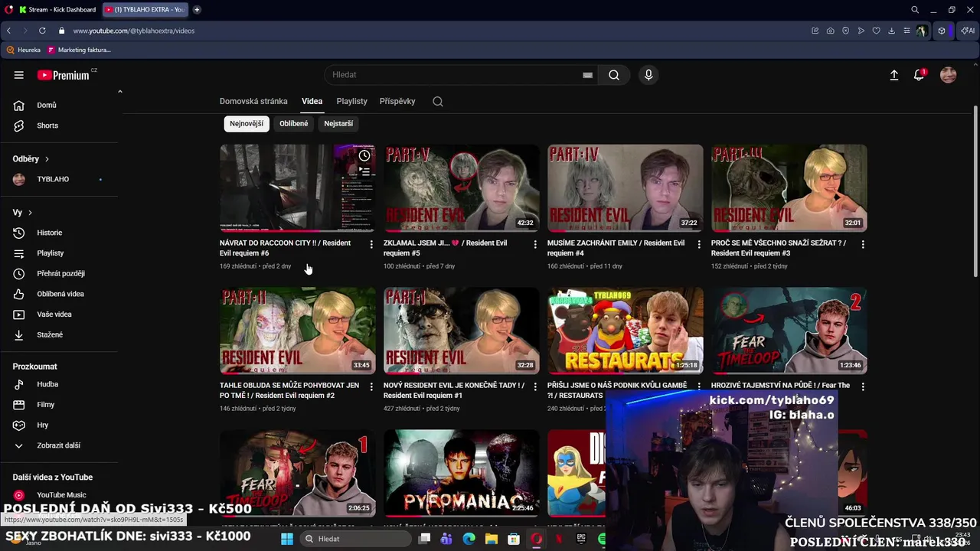Select the TYBLAHO EXTRA browser tab
The width and height of the screenshot is (980, 551).
coord(144,10)
